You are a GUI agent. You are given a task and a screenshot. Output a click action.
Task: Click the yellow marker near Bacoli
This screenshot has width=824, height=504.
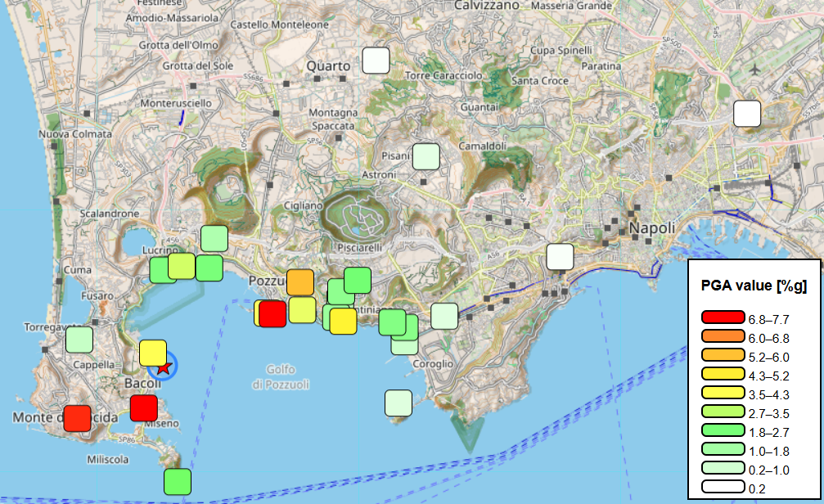152,352
